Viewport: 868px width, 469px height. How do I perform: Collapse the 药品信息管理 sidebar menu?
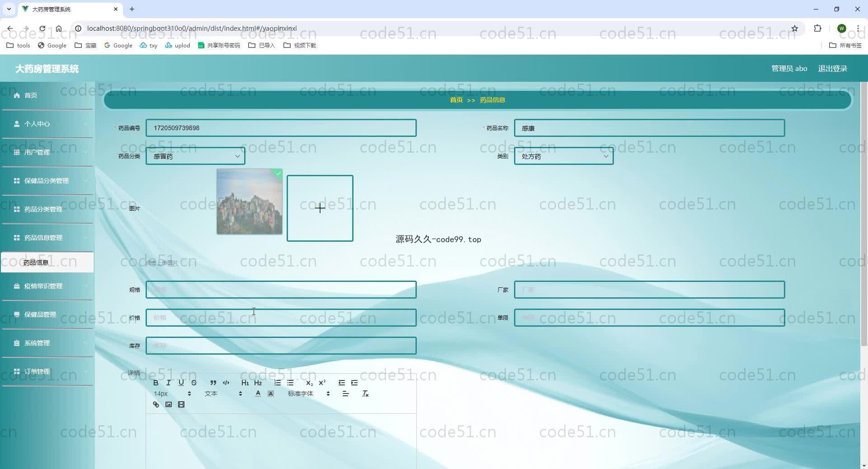[x=47, y=238]
